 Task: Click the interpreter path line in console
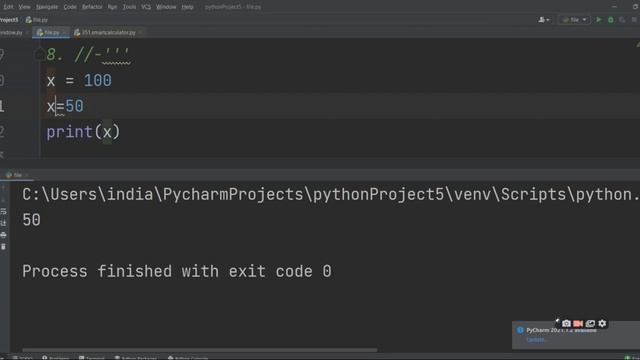(331, 194)
